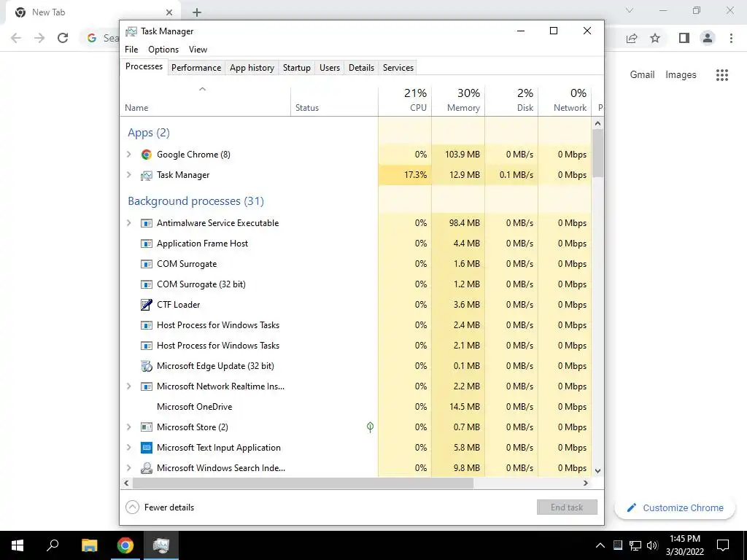
Task: Open the Options menu
Action: pos(163,50)
